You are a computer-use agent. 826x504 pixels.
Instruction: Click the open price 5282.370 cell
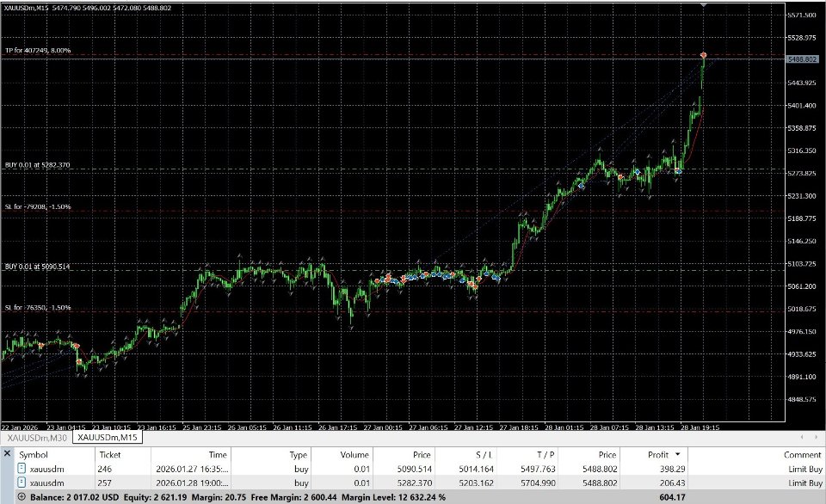[x=415, y=483]
